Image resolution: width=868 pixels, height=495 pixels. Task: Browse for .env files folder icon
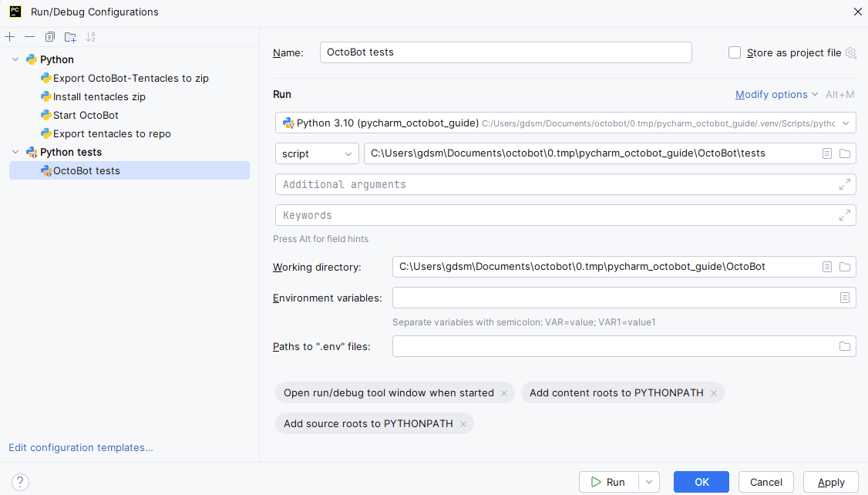point(845,347)
